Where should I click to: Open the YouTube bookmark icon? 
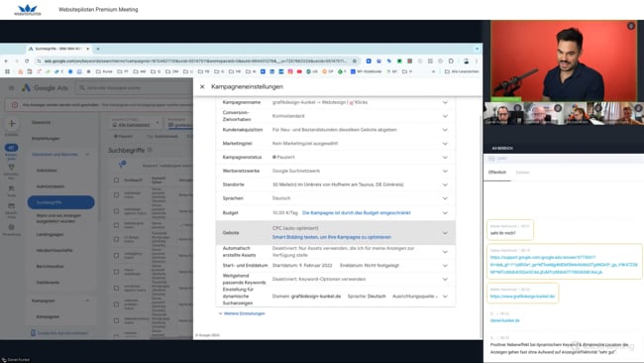(299, 71)
